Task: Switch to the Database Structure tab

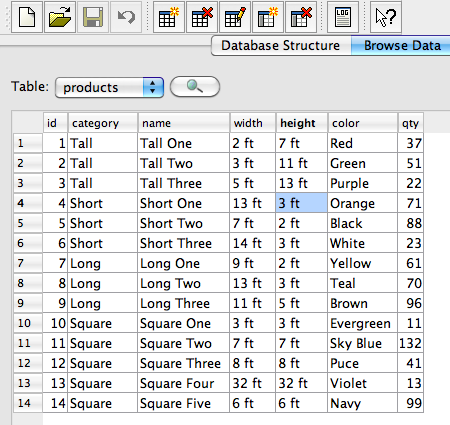Action: tap(281, 46)
